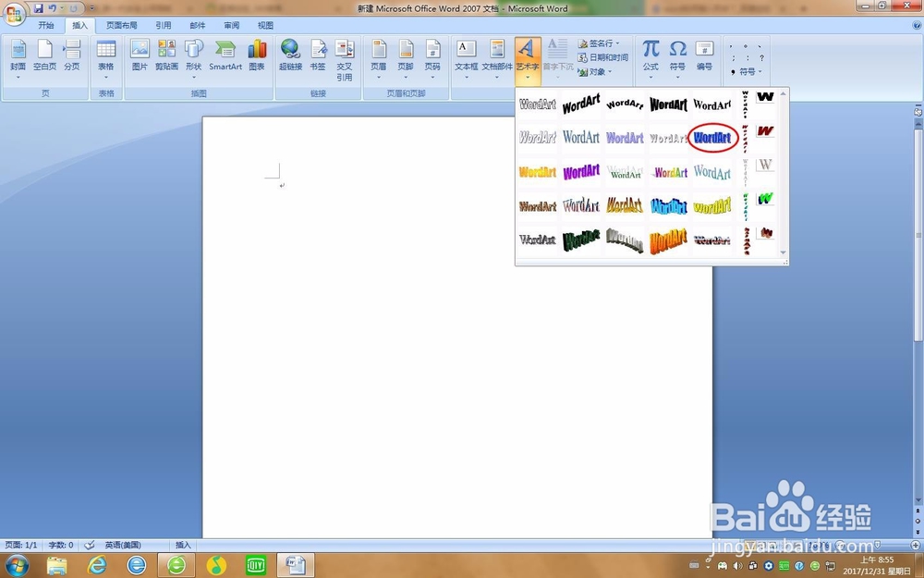Open the Page Number (页码) dropdown
This screenshot has width=924, height=578.
pos(432,58)
